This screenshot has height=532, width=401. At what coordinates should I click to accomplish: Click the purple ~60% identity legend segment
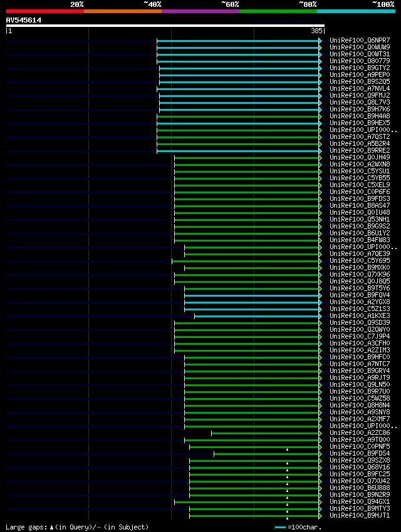pos(200,11)
